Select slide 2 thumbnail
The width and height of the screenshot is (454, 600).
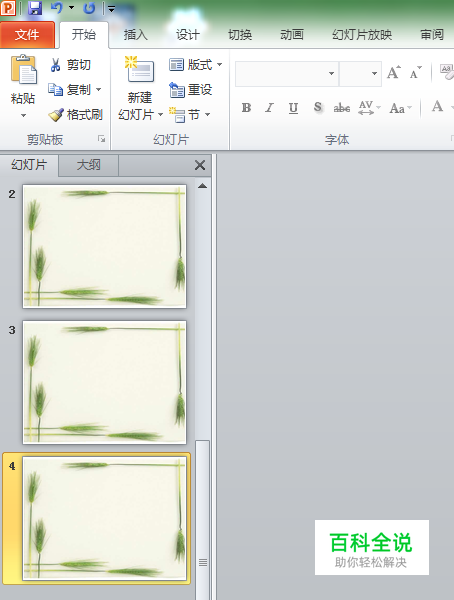[x=105, y=246]
